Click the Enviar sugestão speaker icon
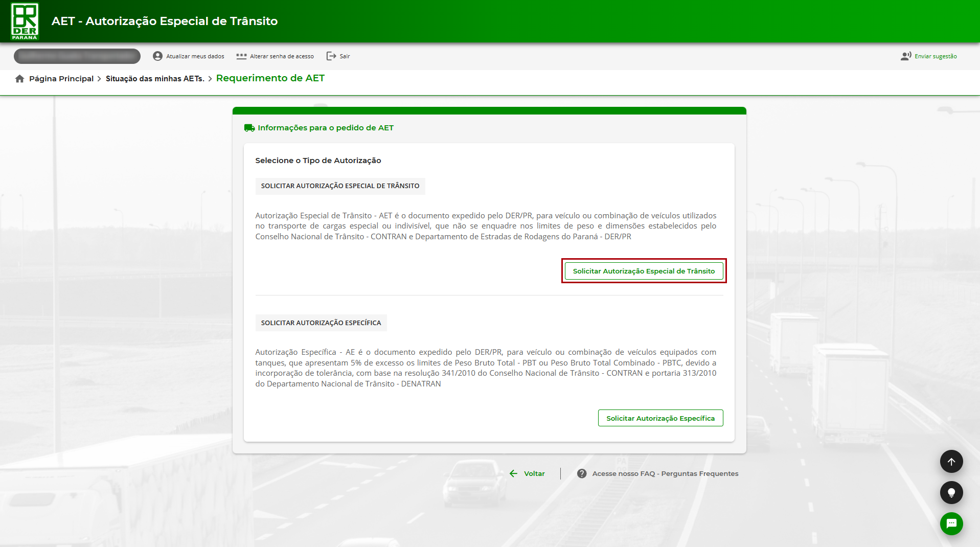The height and width of the screenshot is (547, 980). tap(906, 56)
